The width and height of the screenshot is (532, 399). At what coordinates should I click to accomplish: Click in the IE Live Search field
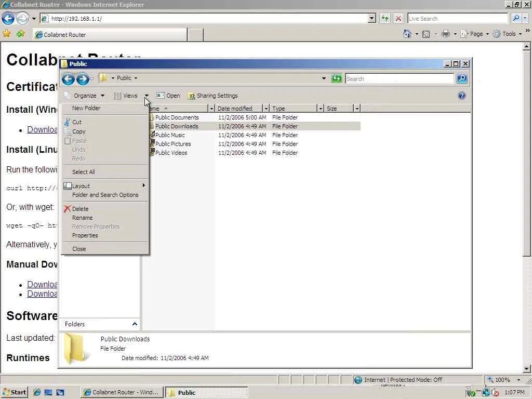[457, 18]
